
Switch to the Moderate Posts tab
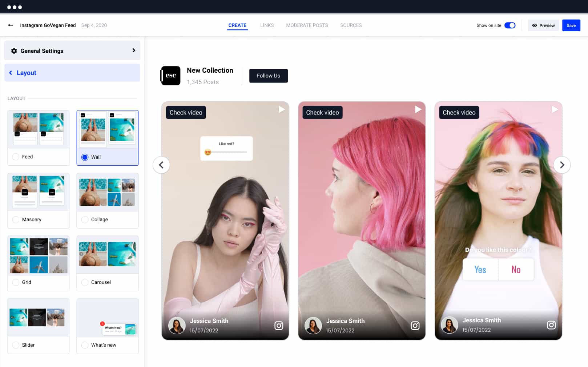pyautogui.click(x=307, y=25)
